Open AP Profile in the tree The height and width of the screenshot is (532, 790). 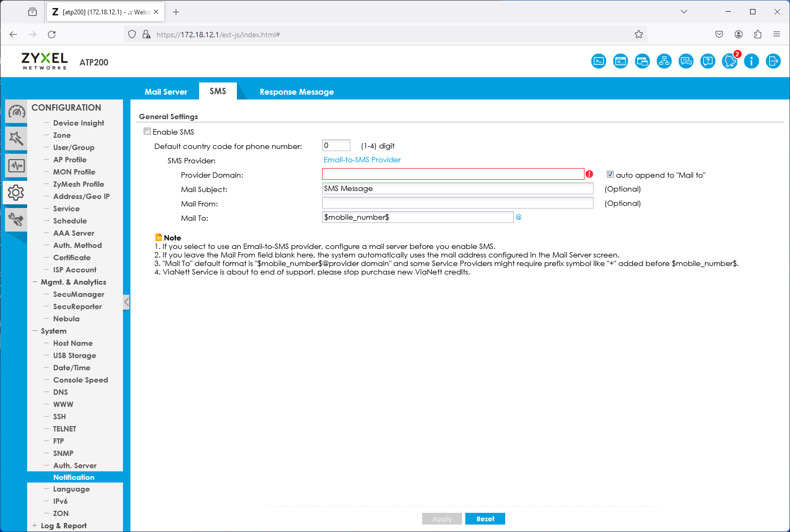tap(70, 160)
